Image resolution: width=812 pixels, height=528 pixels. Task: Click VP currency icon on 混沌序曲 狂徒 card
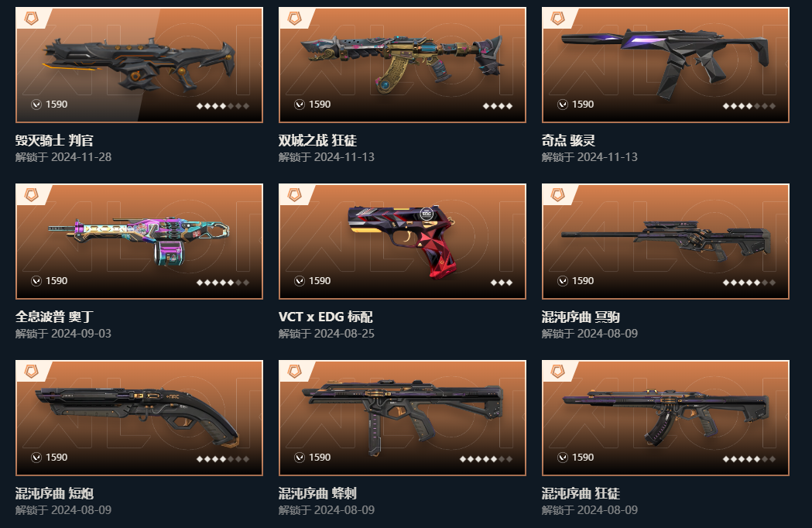tap(563, 458)
